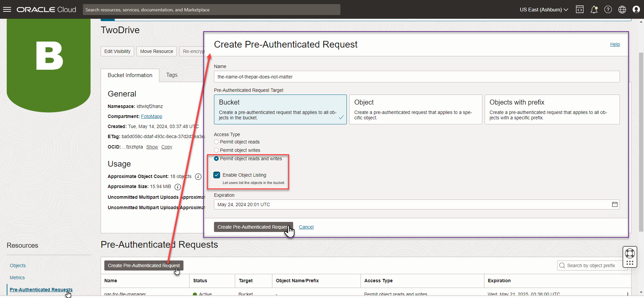Sort table by Status column header

(x=200, y=281)
